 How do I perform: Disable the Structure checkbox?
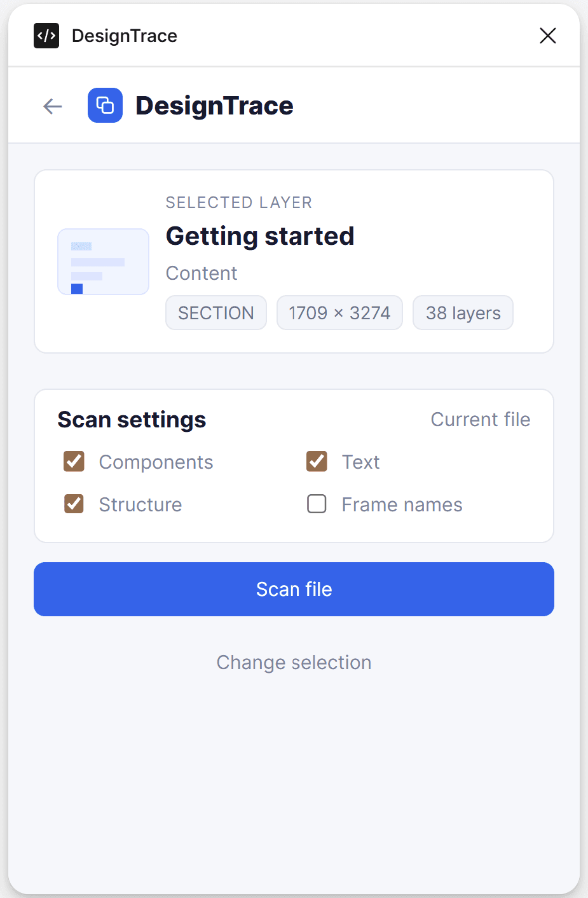click(x=74, y=504)
